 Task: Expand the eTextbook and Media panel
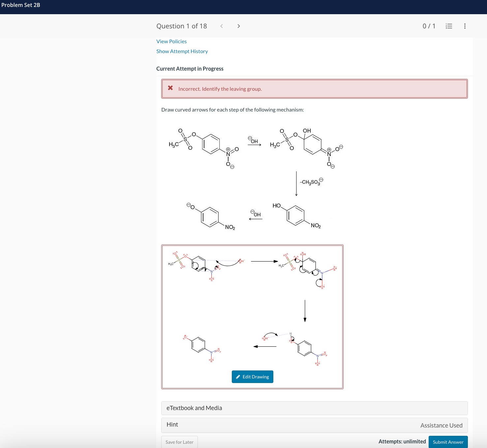pyautogui.click(x=194, y=408)
